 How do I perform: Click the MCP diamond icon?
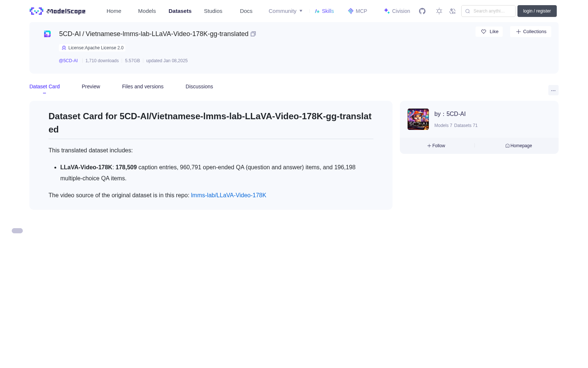click(x=351, y=11)
